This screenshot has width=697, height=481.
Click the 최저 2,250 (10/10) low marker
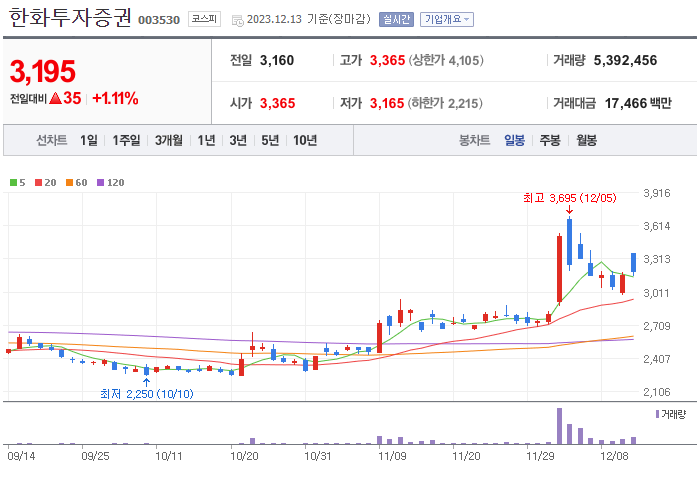147,394
